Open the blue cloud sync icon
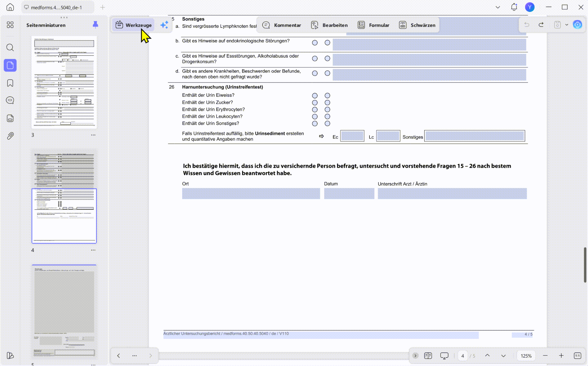 [x=577, y=24]
